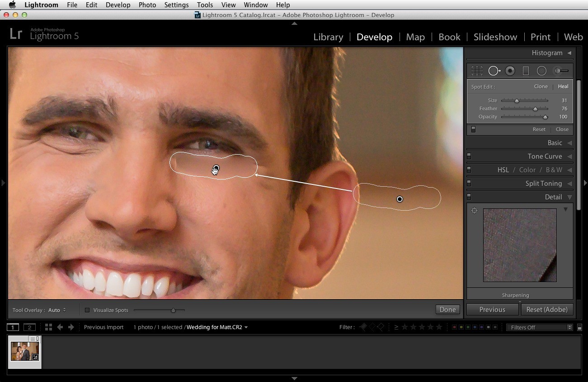The height and width of the screenshot is (382, 588).
Task: Click the Reset (Adobe) button
Action: pos(547,310)
